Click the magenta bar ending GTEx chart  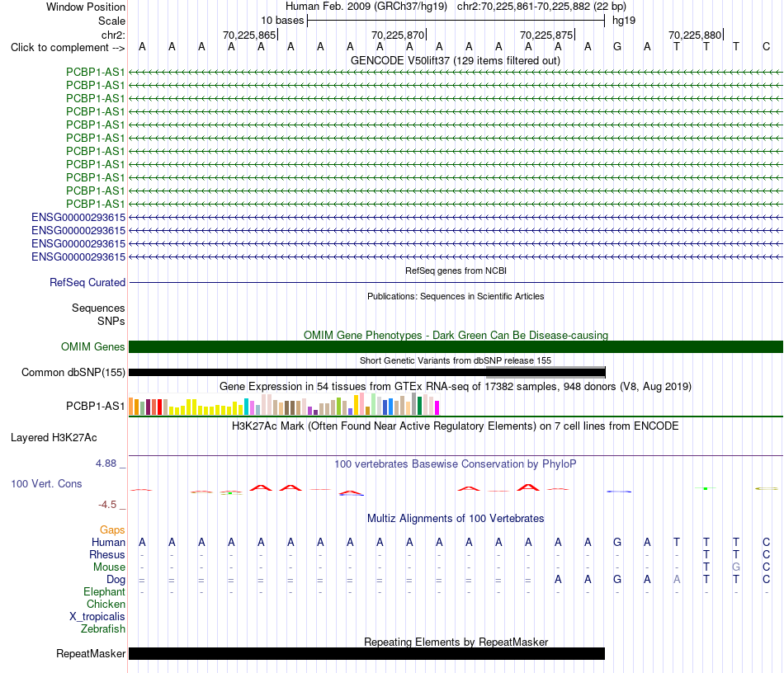pos(437,407)
